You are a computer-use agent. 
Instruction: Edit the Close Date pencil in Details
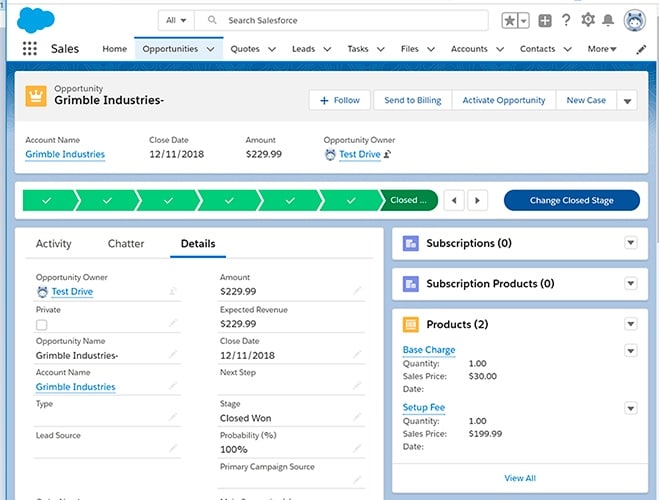click(357, 354)
